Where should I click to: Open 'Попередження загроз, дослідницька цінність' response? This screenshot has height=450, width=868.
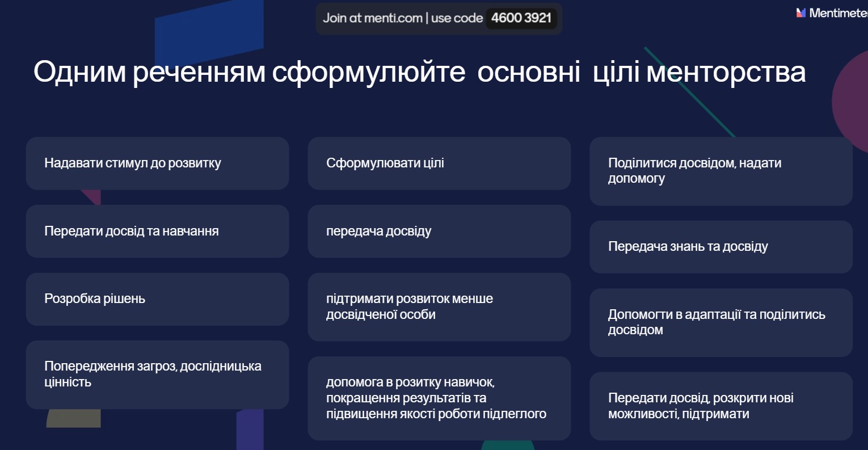(x=157, y=375)
